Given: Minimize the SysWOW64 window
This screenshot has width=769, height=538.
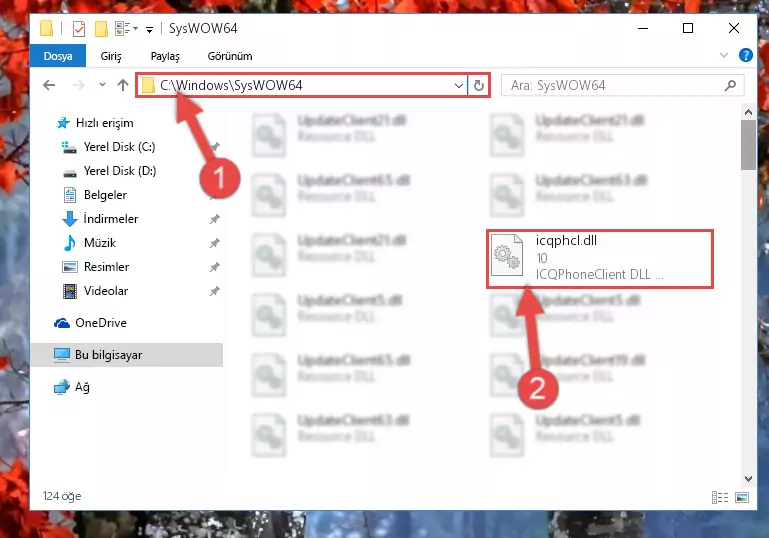Looking at the screenshot, I should [642, 28].
